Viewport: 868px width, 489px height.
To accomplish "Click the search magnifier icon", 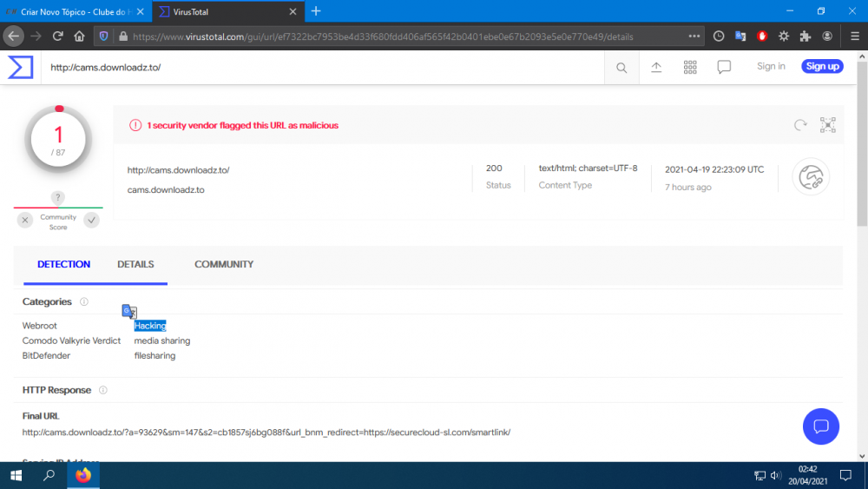I will [x=621, y=67].
